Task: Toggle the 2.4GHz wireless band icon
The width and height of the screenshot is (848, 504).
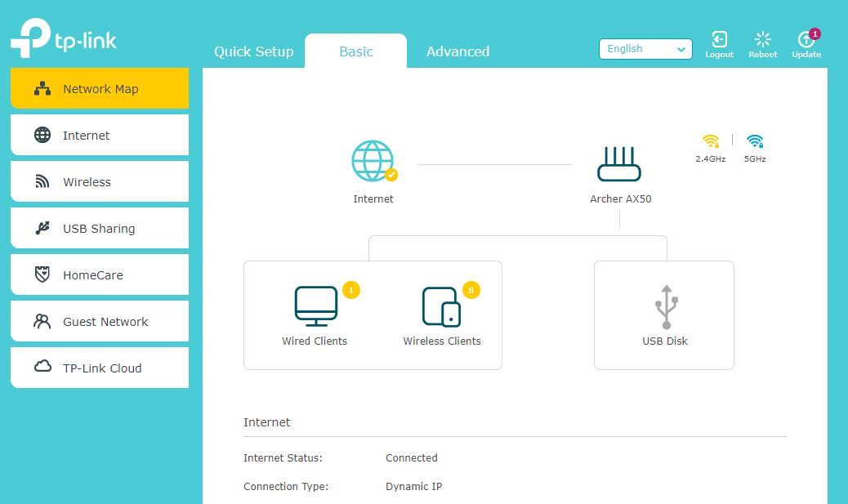Action: pyautogui.click(x=710, y=140)
